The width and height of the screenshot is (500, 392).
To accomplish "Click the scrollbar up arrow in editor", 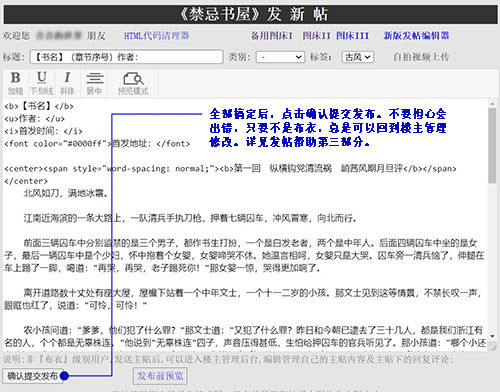I will point(492,104).
